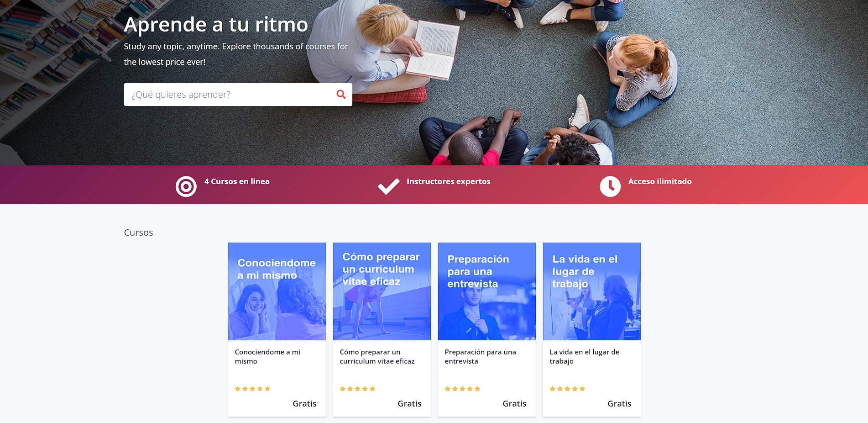Click the La vida en el lugar de trabajo title link
This screenshot has width=868, height=423.
584,356
